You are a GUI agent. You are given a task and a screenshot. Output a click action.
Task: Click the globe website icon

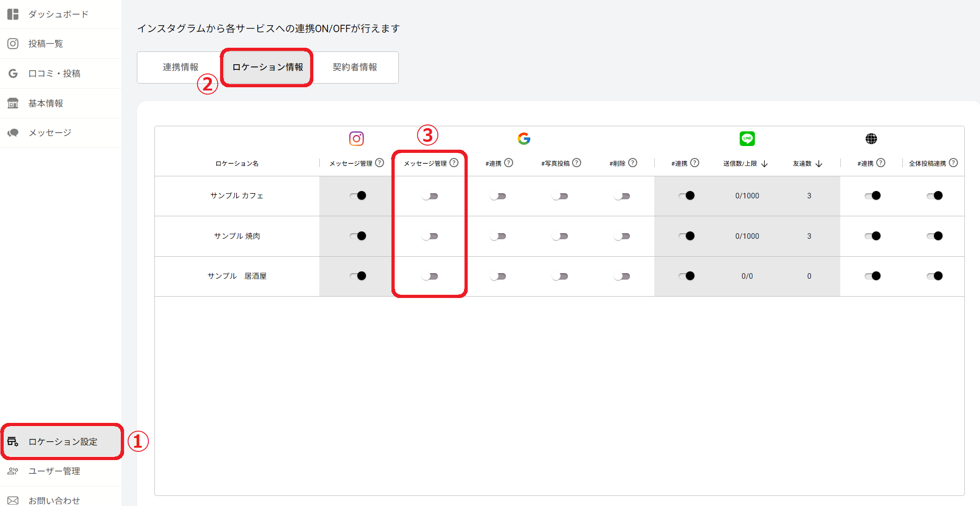coord(871,138)
